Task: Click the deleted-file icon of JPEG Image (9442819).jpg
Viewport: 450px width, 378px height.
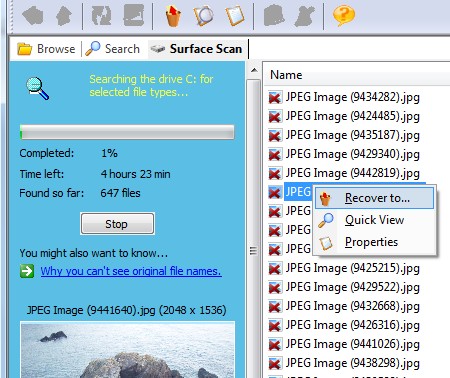Action: point(275,173)
